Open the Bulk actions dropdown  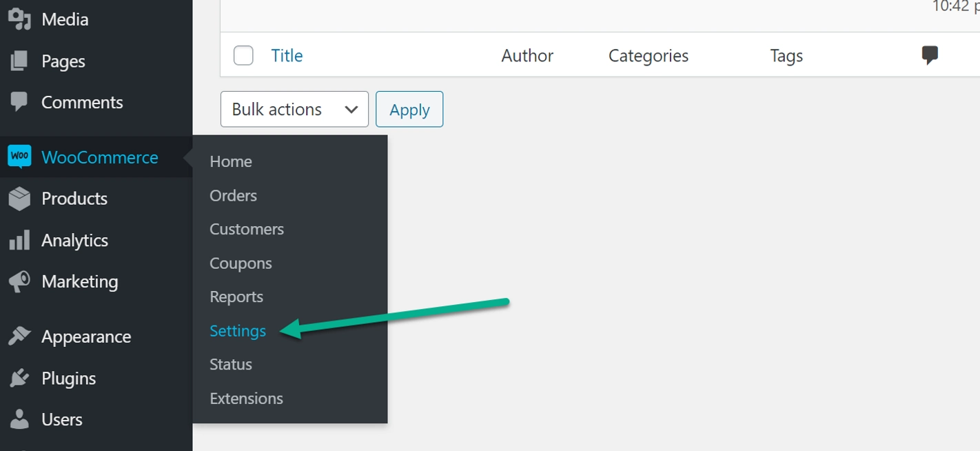294,109
